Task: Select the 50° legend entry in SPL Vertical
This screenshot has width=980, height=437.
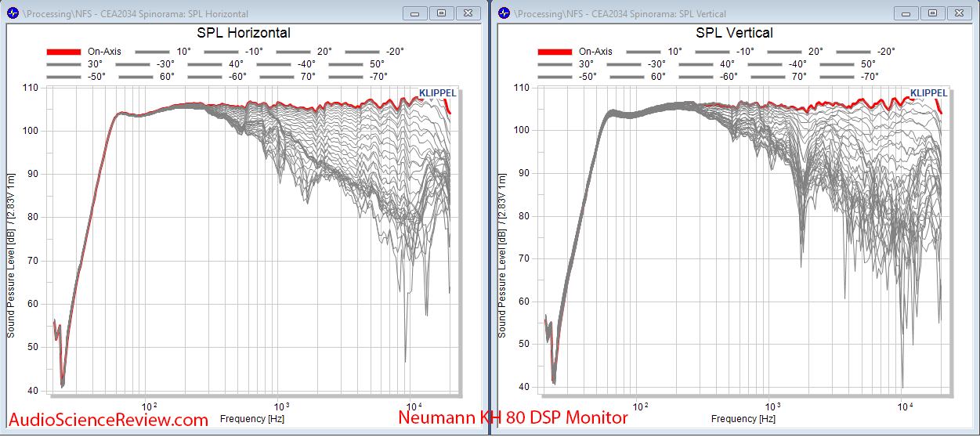Action: [848, 64]
